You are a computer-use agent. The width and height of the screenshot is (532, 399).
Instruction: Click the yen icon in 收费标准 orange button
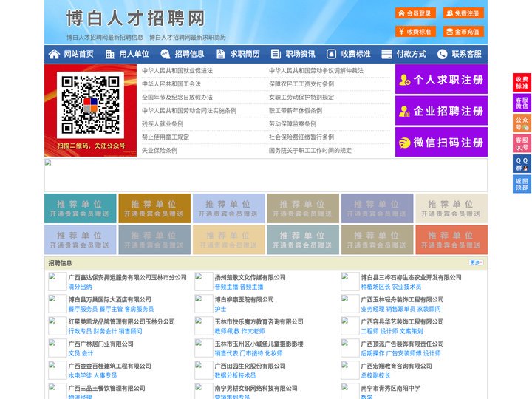402,32
